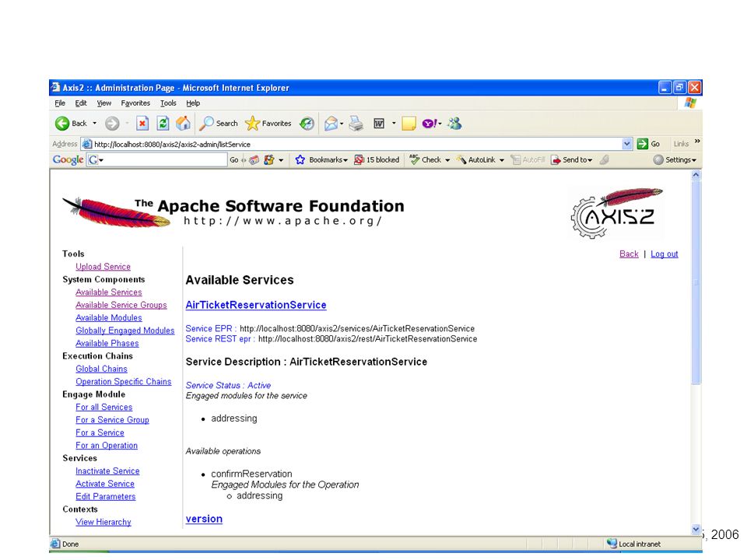The image size is (747, 560).
Task: Click the highlighter pen icon
Action: 604,160
